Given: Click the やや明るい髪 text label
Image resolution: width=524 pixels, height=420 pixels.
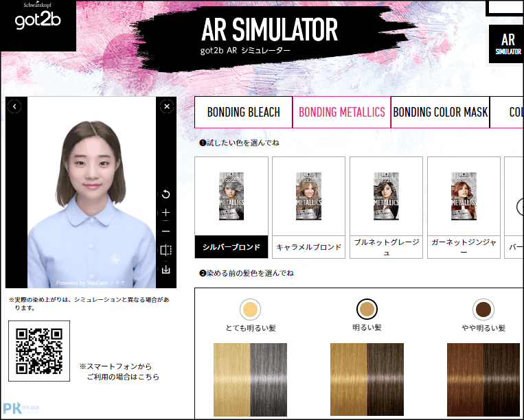Looking at the screenshot, I should coord(483,328).
